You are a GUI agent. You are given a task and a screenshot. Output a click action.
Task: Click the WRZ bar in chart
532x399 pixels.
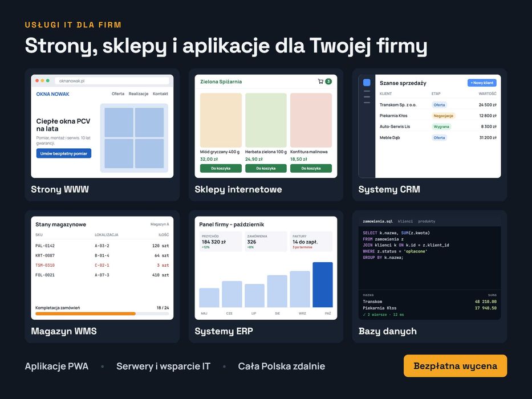pyautogui.click(x=300, y=289)
